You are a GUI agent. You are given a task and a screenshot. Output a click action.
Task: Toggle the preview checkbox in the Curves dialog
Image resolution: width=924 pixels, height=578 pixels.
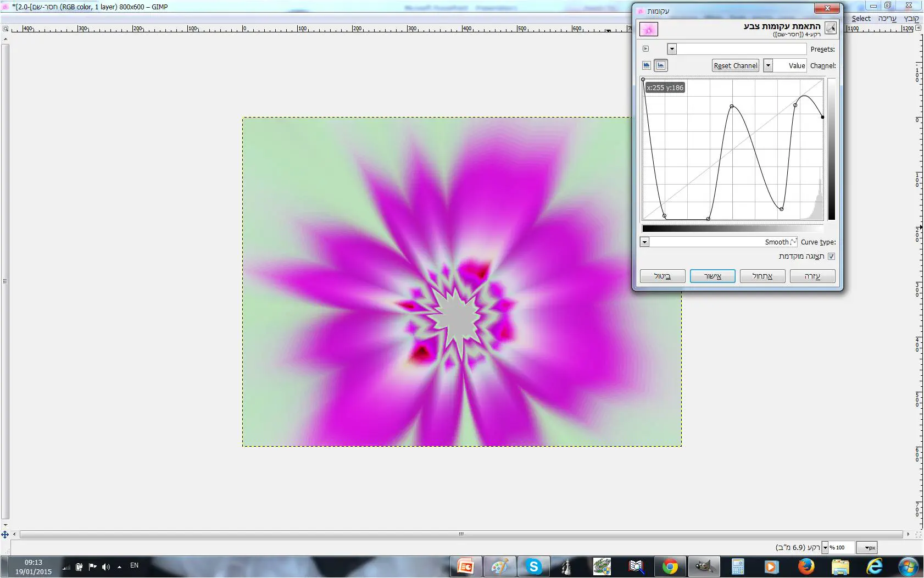(x=831, y=256)
